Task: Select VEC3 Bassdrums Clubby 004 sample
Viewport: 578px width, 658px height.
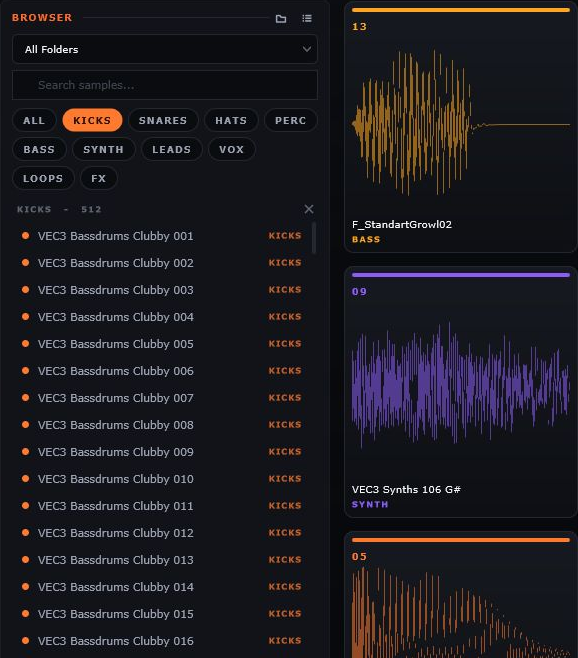Action: [x=162, y=317]
